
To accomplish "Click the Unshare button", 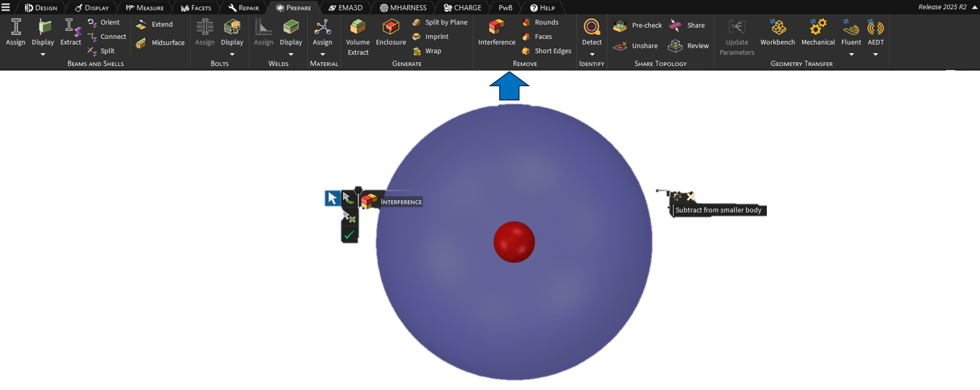I will click(637, 46).
